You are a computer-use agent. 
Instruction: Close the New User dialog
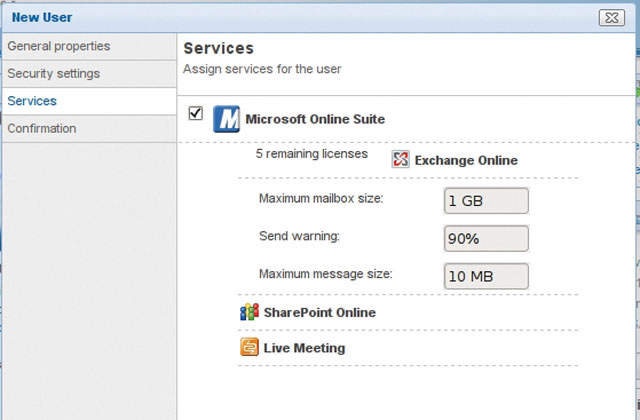tap(611, 18)
